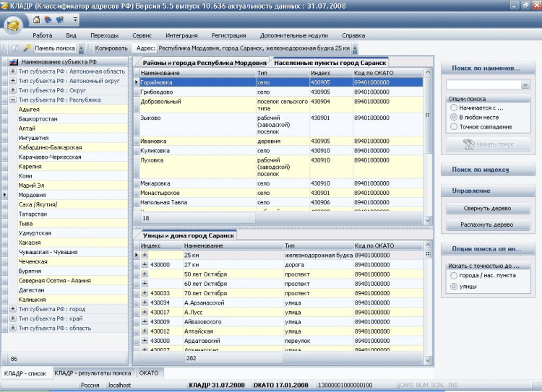The image size is (542, 392).
Task: Select Татарстан in the regions list
Action: pos(33,214)
